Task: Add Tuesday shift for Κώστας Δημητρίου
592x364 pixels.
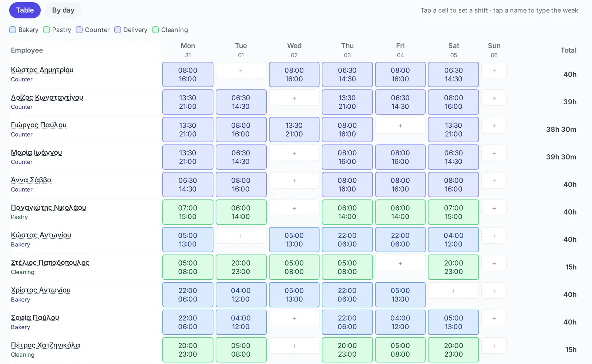Action: [x=241, y=71]
